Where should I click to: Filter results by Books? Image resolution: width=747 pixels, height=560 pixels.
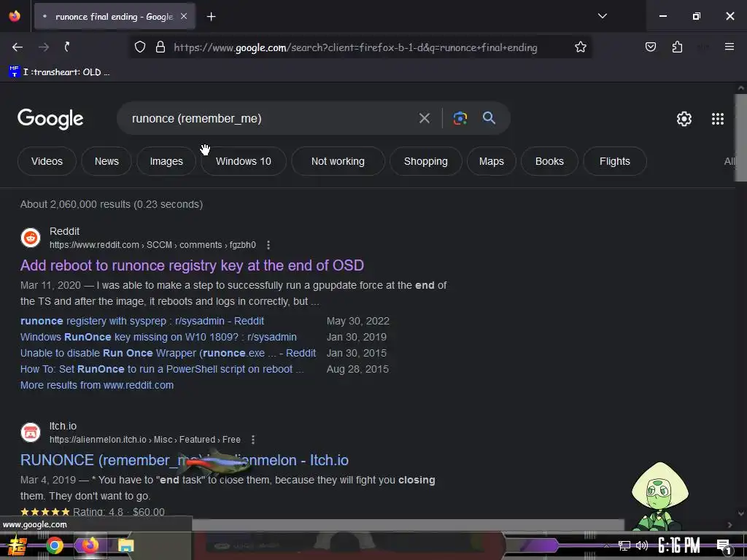pyautogui.click(x=549, y=161)
